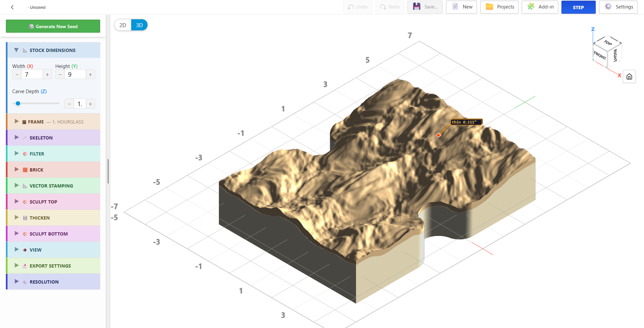644x328 pixels.
Task: Click the Sculpt Bottom section icon
Action: click(25, 234)
